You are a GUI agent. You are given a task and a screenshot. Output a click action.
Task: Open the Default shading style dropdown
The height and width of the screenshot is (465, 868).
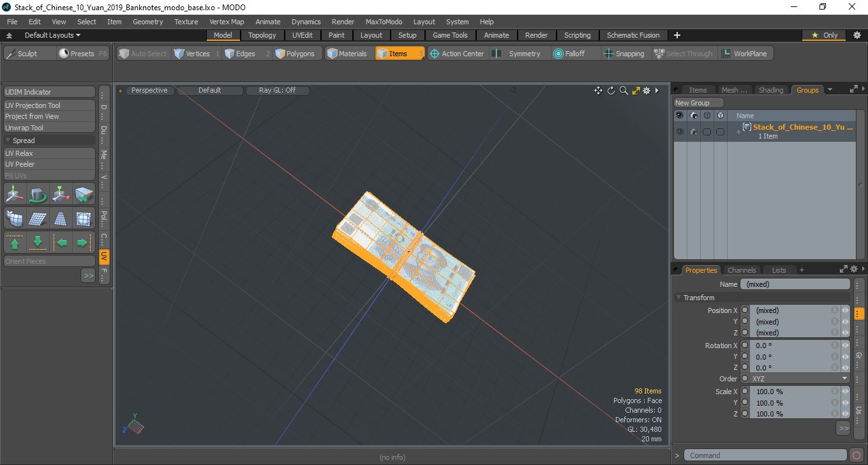tap(209, 90)
